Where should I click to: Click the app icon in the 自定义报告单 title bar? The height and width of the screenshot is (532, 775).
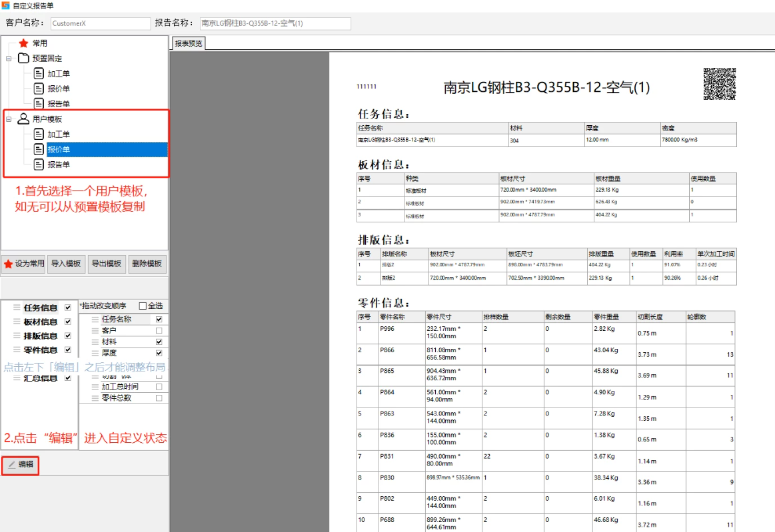click(5, 5)
